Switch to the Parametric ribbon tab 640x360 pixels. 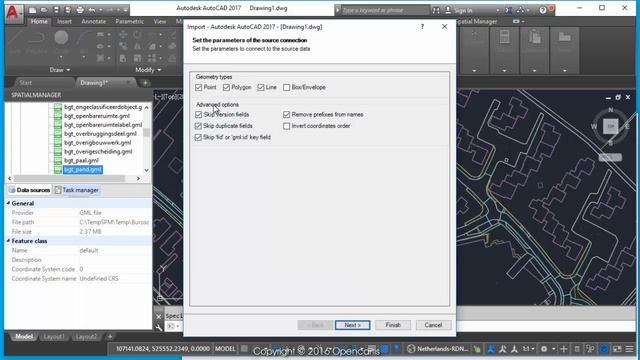(129, 21)
